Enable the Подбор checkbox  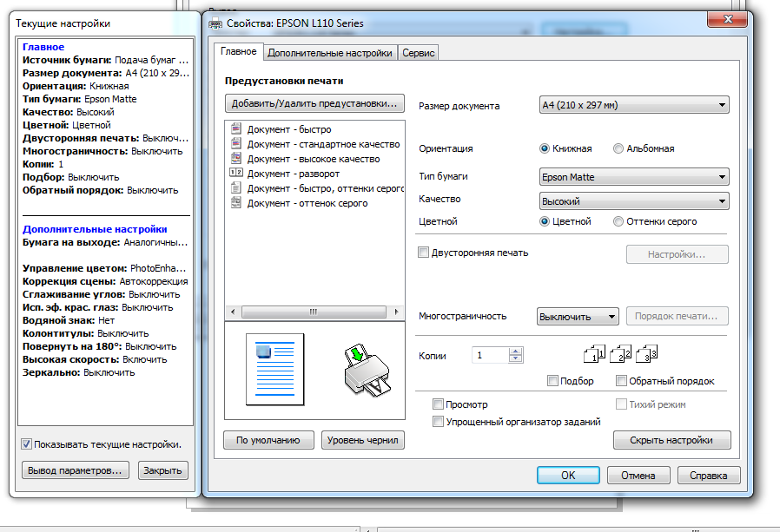(x=552, y=381)
